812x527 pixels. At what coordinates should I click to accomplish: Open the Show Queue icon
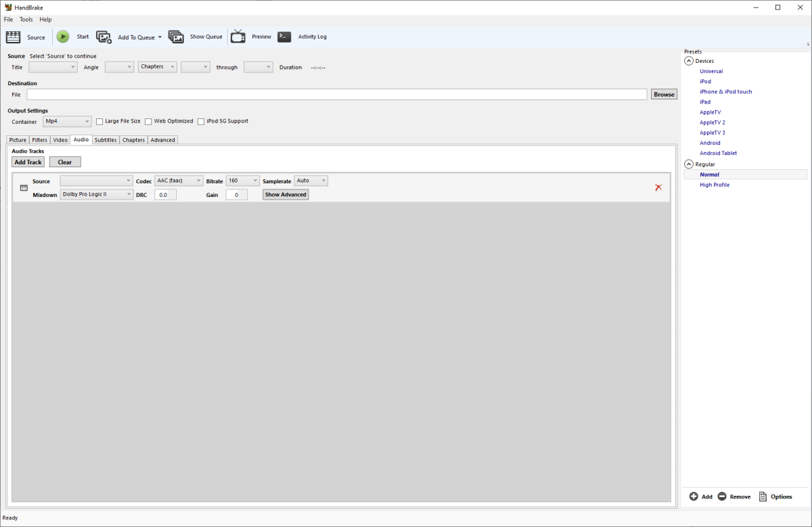[176, 37]
